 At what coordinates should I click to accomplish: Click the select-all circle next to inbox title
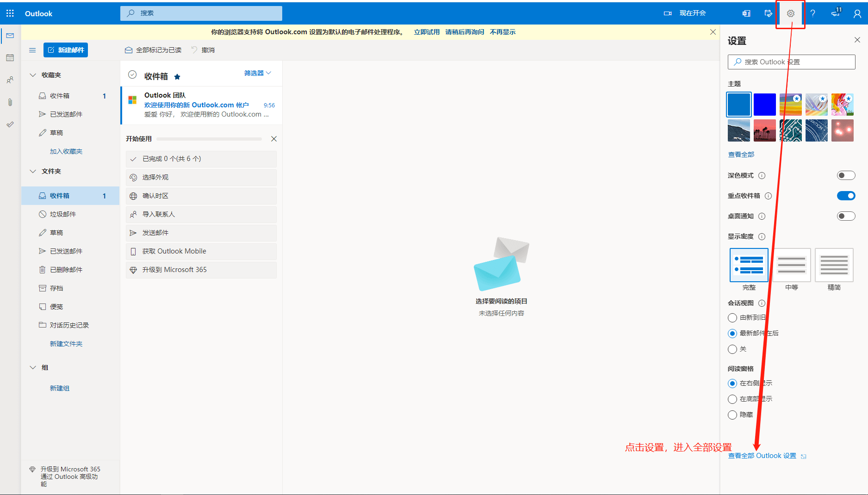click(x=132, y=74)
